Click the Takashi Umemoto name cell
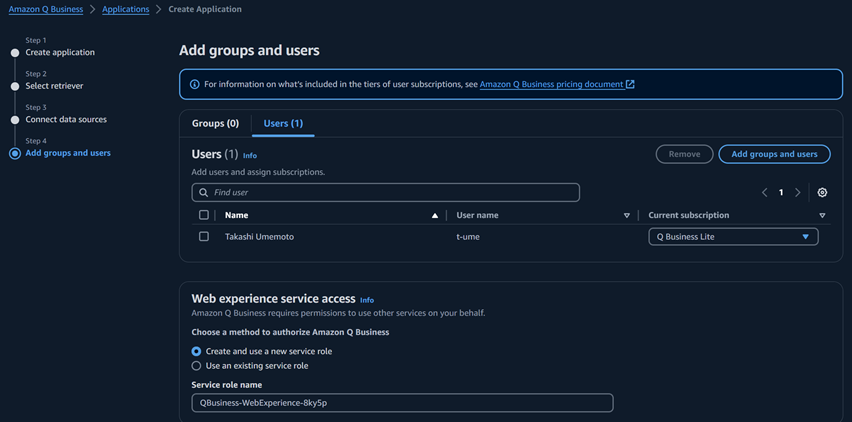The height and width of the screenshot is (422, 852). pos(259,237)
